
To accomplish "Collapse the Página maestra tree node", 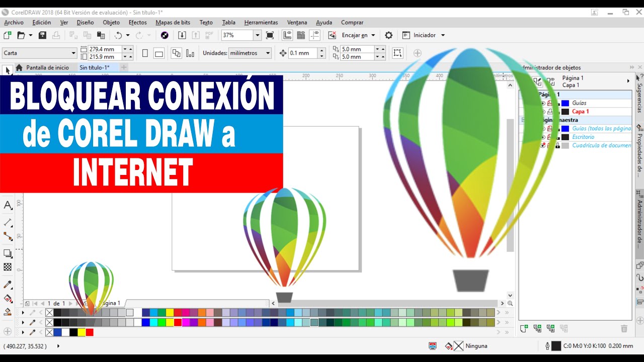I will click(523, 120).
